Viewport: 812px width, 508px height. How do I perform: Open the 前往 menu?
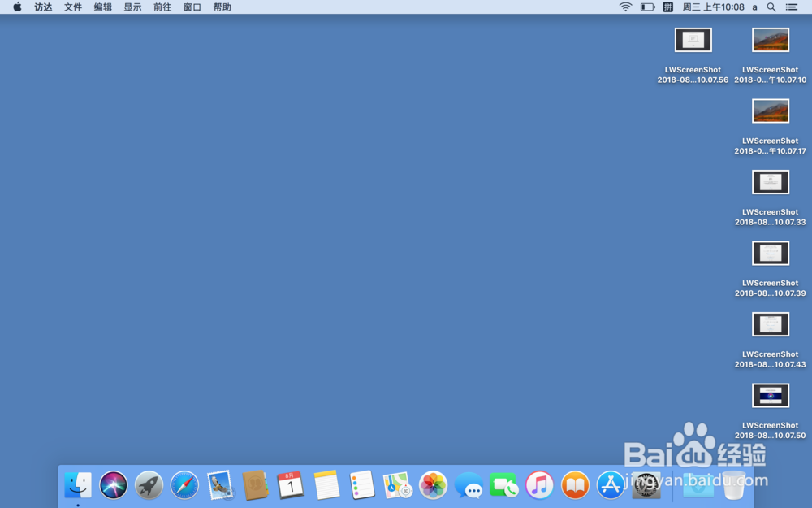[162, 7]
